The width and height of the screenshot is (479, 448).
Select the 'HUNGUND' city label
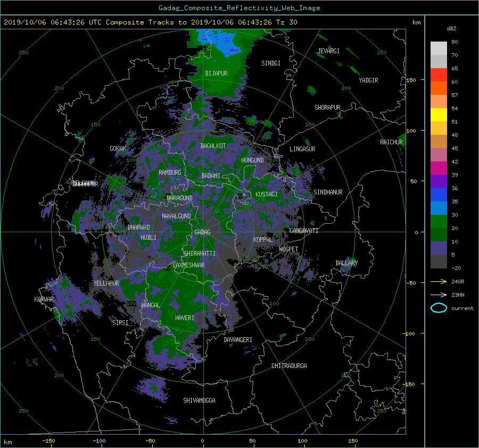(x=252, y=160)
